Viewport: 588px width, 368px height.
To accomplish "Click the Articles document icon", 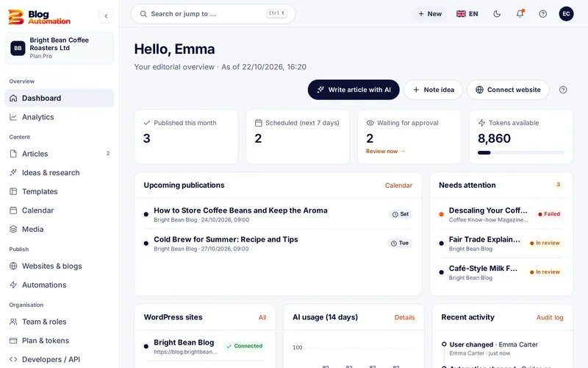I will pos(13,154).
